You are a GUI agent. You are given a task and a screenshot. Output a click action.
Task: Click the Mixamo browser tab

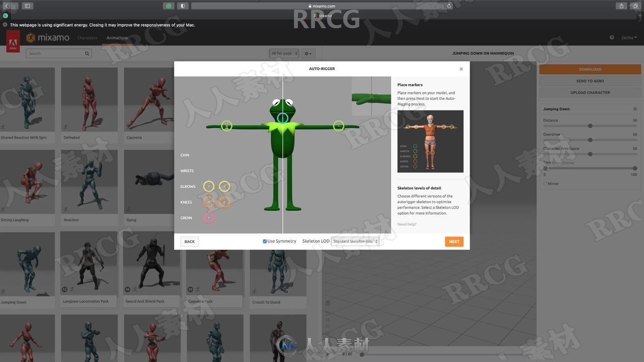(322, 16)
